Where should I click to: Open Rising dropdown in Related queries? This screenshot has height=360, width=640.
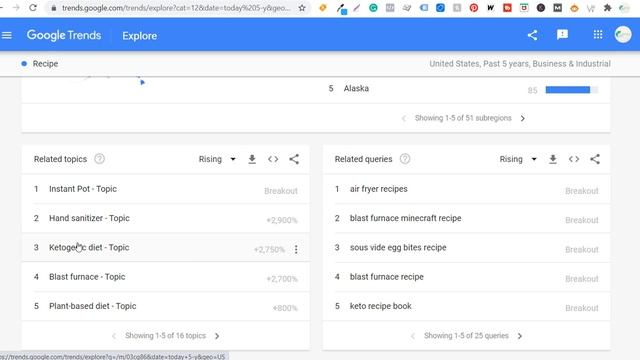pyautogui.click(x=518, y=159)
